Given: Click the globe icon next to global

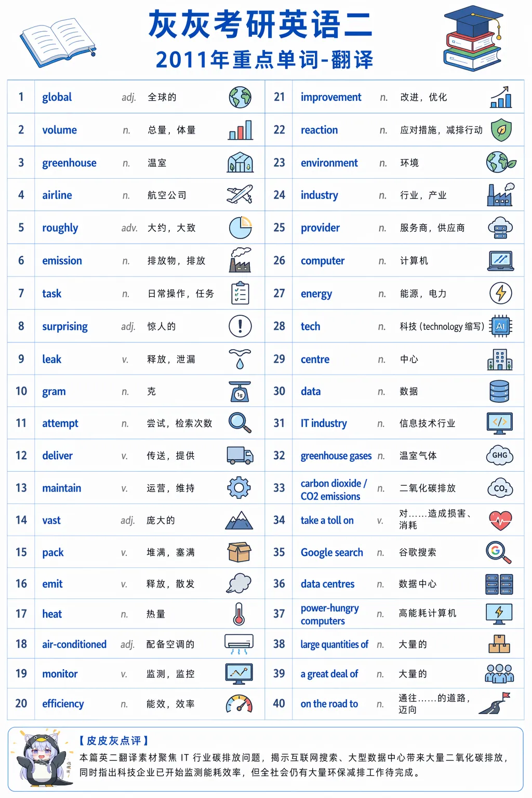Looking at the screenshot, I should point(240,97).
